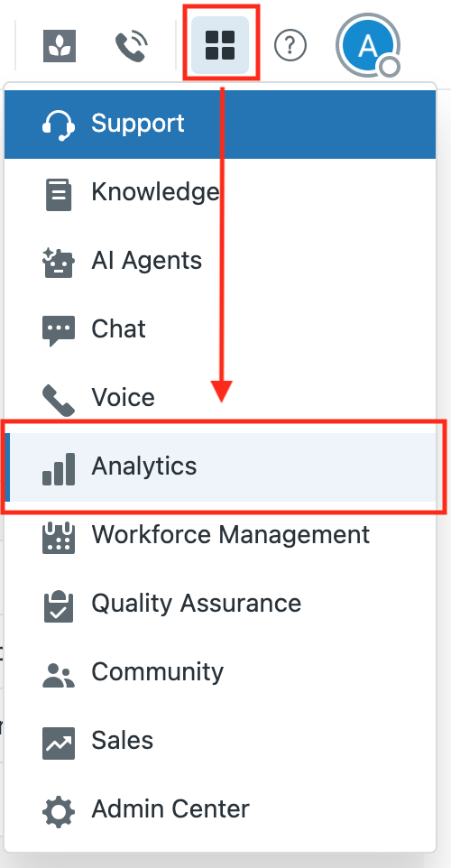The width and height of the screenshot is (451, 868).
Task: Click the sprout plant icon
Action: 60,46
